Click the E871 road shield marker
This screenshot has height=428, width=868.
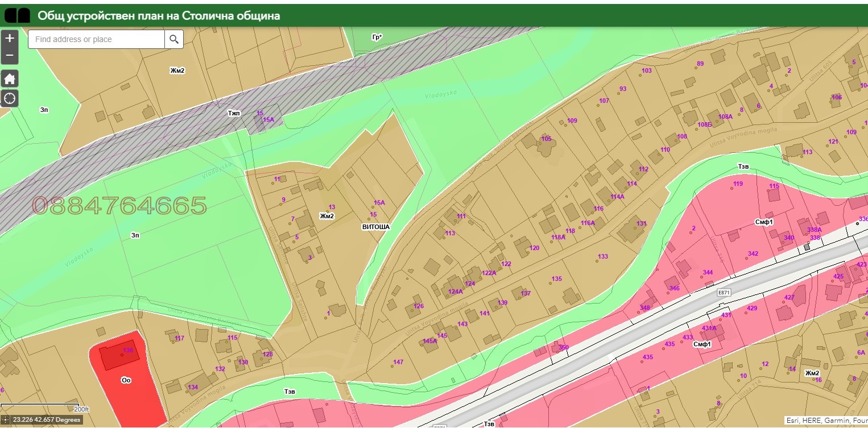[x=724, y=292]
